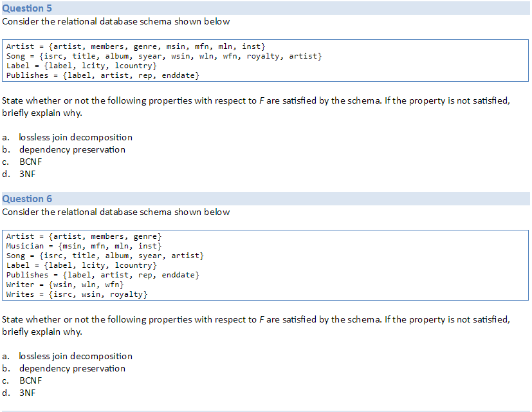Select the 3NF item under Question 5
532x412 pixels.
pyautogui.click(x=28, y=174)
